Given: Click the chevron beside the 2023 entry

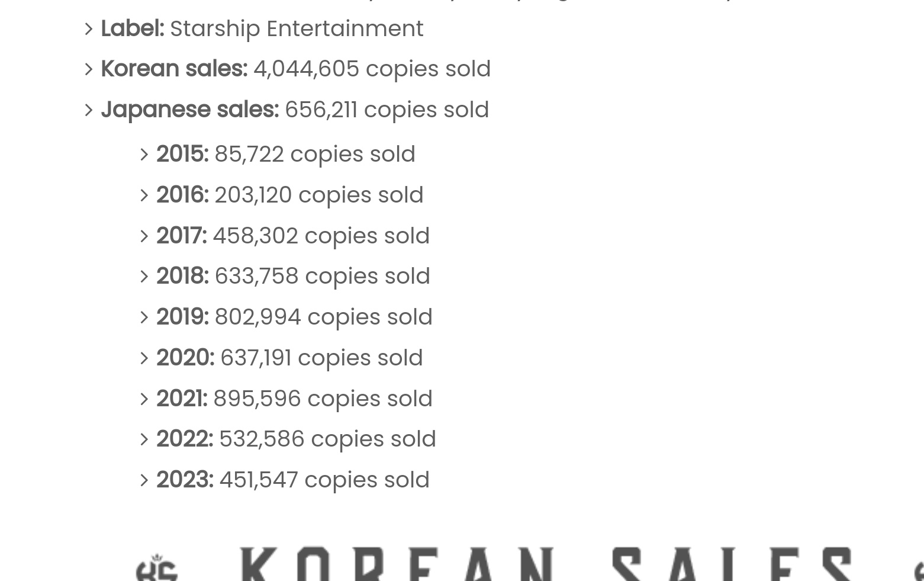Looking at the screenshot, I should pyautogui.click(x=144, y=480).
